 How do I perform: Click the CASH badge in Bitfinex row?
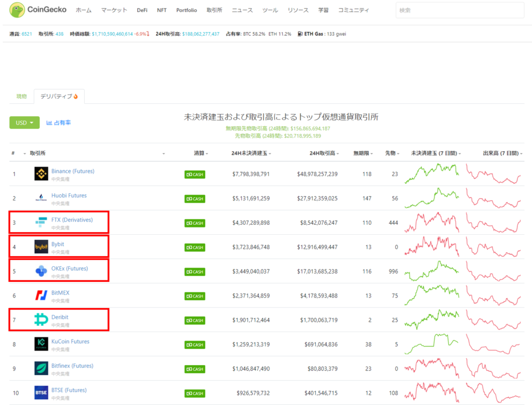[x=195, y=369]
